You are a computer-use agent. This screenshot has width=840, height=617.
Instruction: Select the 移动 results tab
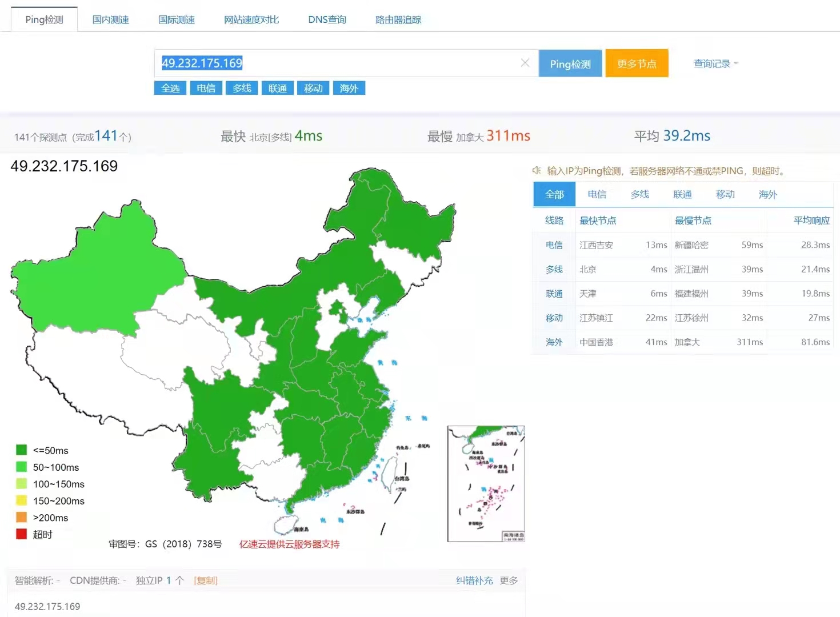tap(725, 194)
